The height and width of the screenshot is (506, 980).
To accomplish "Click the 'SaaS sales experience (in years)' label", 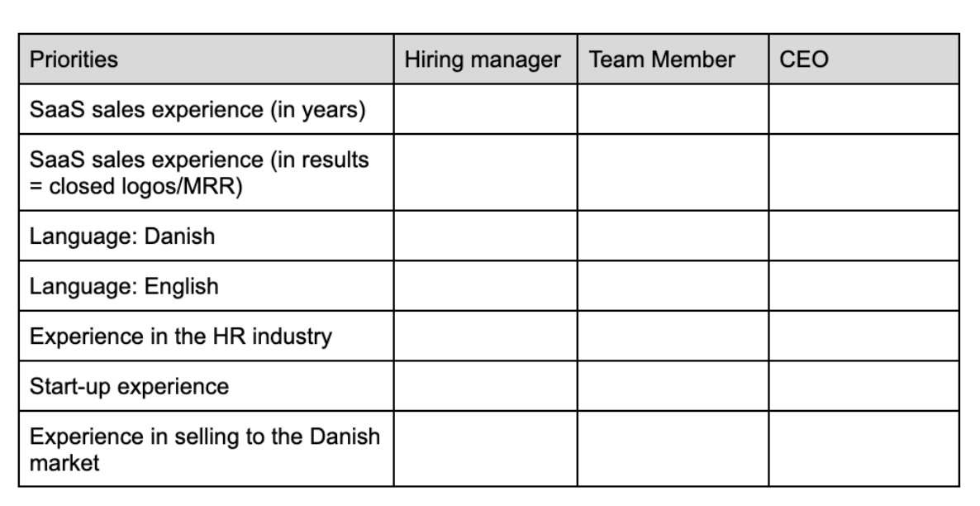I will pyautogui.click(x=197, y=109).
